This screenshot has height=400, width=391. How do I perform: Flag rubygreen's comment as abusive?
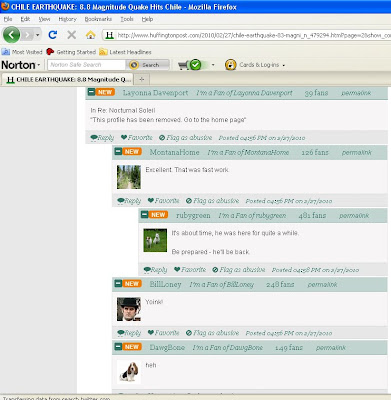click(x=239, y=270)
